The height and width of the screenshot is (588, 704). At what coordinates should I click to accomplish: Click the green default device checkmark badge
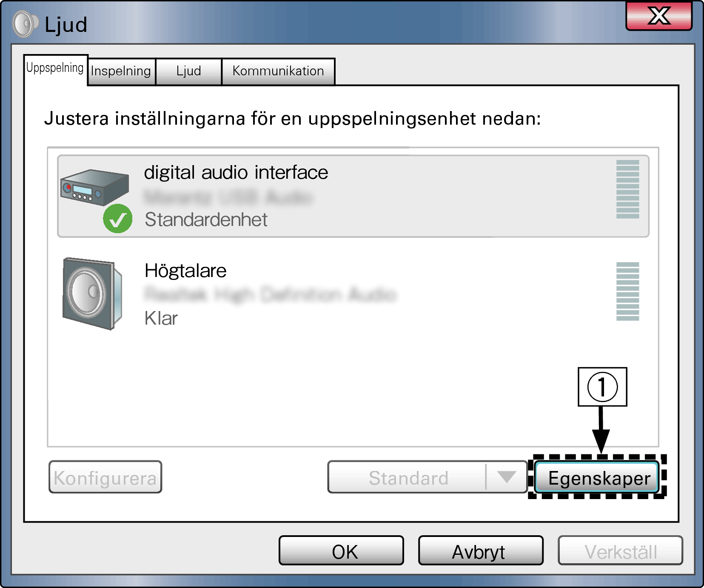tap(118, 219)
